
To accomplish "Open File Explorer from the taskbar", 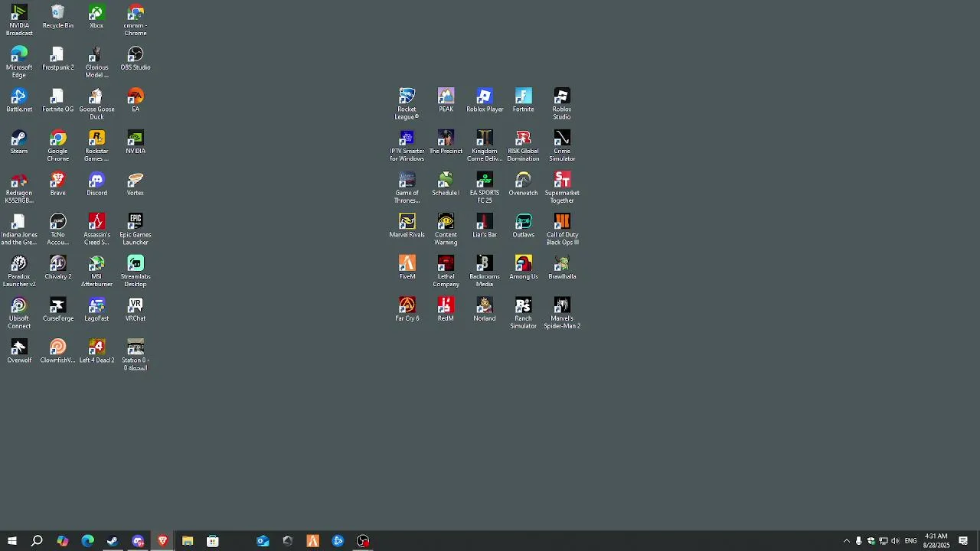I will (188, 541).
